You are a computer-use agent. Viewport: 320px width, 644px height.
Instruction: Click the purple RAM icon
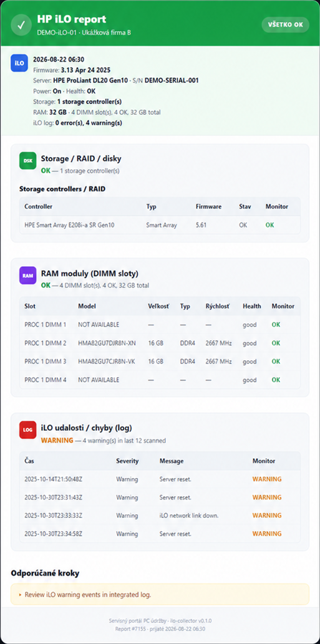pyautogui.click(x=28, y=275)
